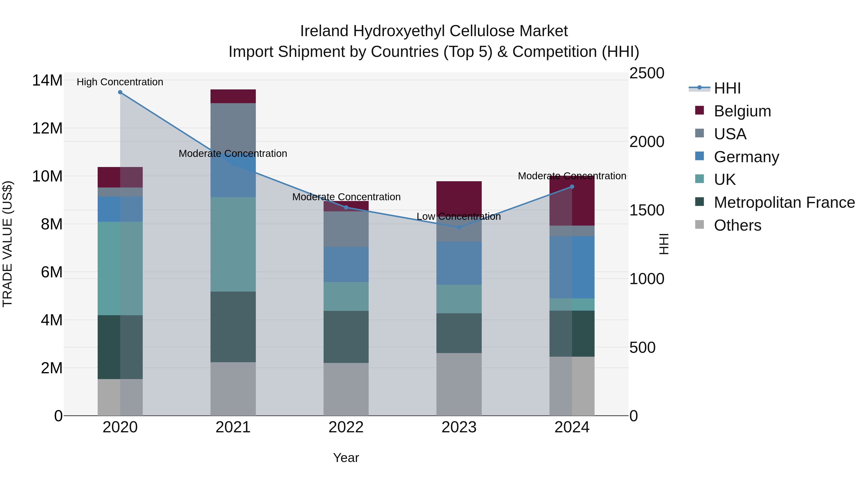Click the Moderate Concentration label above 2024
Screen dimensions: 868x488
tap(572, 176)
